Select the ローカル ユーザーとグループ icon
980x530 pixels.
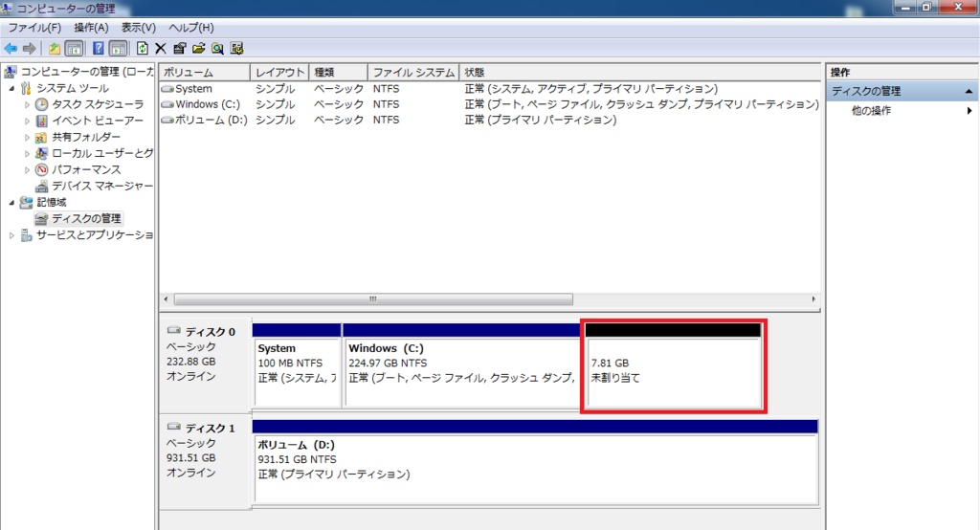(x=42, y=153)
